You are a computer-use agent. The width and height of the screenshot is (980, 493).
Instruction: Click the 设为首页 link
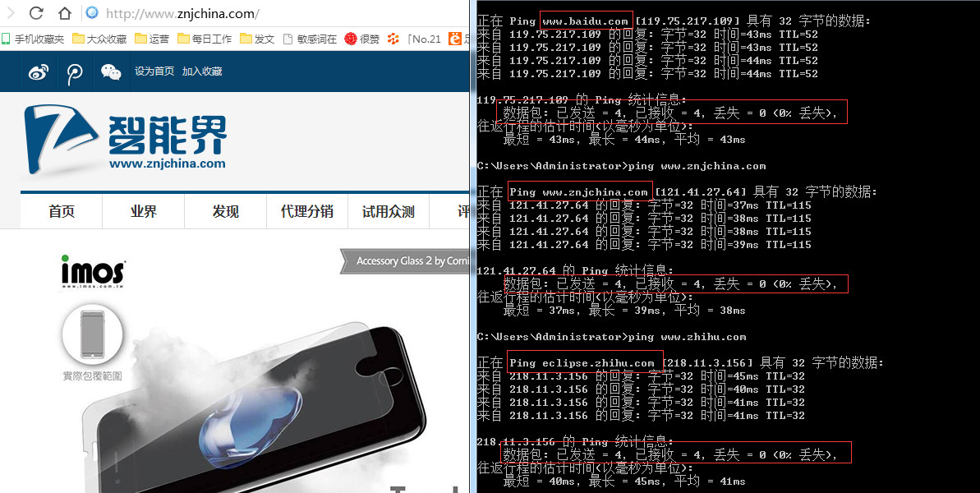pos(154,71)
